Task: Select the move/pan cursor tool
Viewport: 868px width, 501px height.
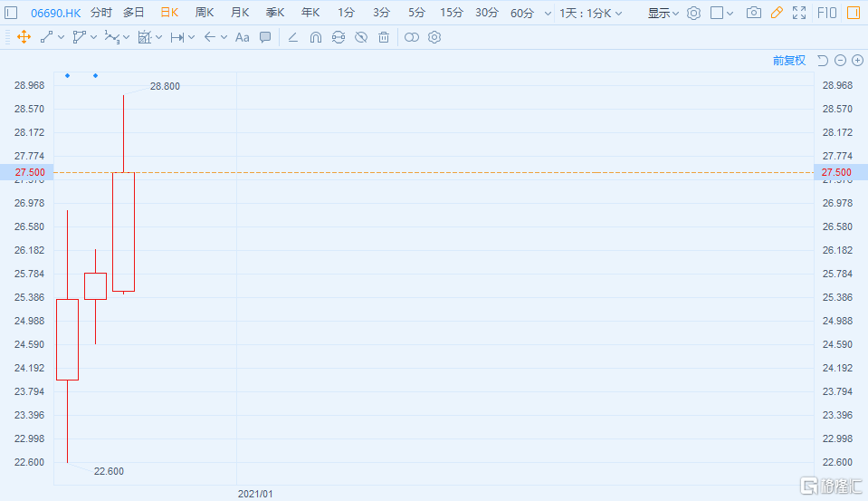Action: (x=24, y=37)
